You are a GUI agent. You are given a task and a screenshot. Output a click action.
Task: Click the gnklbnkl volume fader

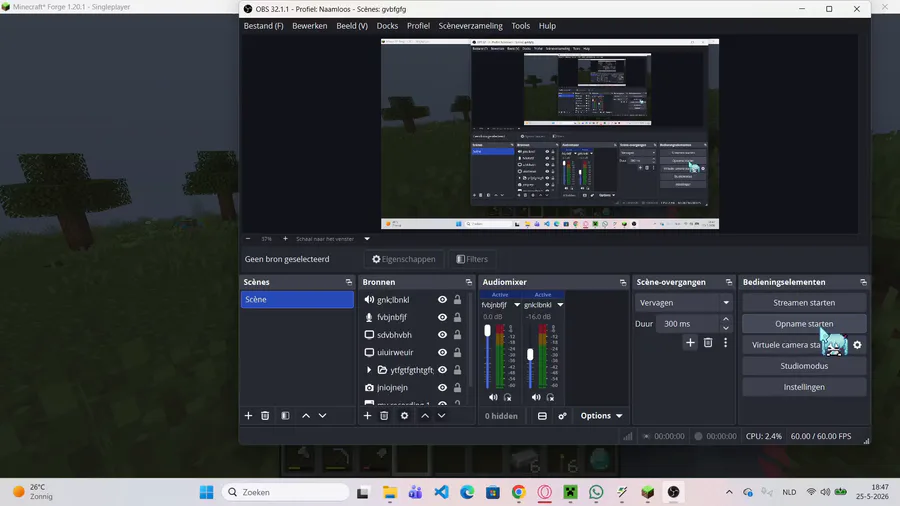[530, 355]
